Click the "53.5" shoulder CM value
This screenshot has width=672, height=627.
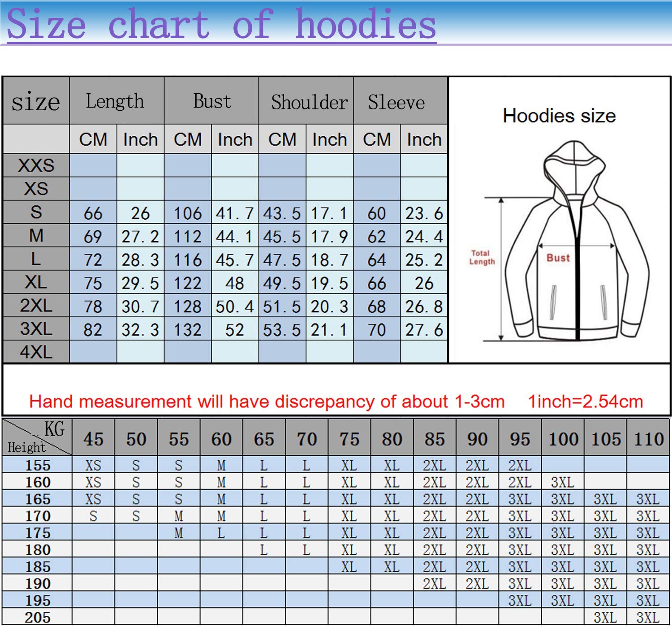pos(282,329)
